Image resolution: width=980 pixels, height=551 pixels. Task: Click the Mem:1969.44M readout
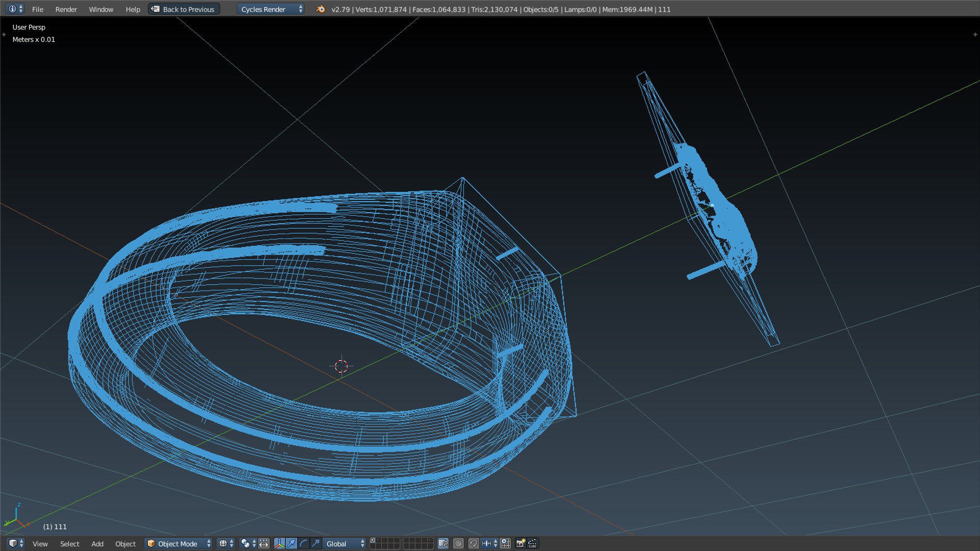(x=627, y=9)
